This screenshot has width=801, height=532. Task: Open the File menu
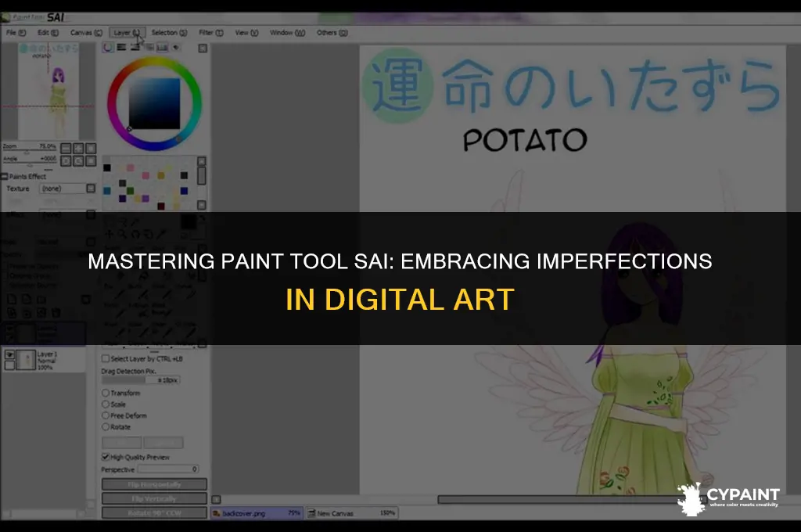pos(16,33)
